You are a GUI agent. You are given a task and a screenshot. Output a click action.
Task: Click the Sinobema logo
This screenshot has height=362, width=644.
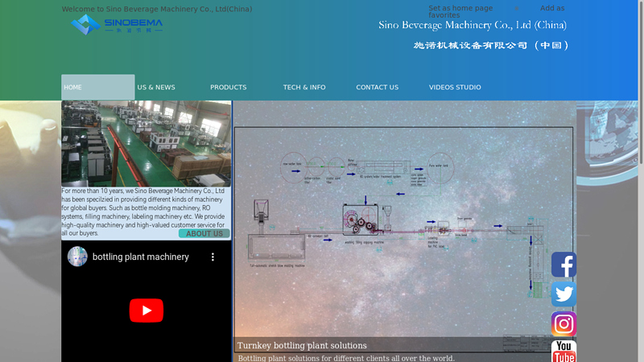coord(117,25)
